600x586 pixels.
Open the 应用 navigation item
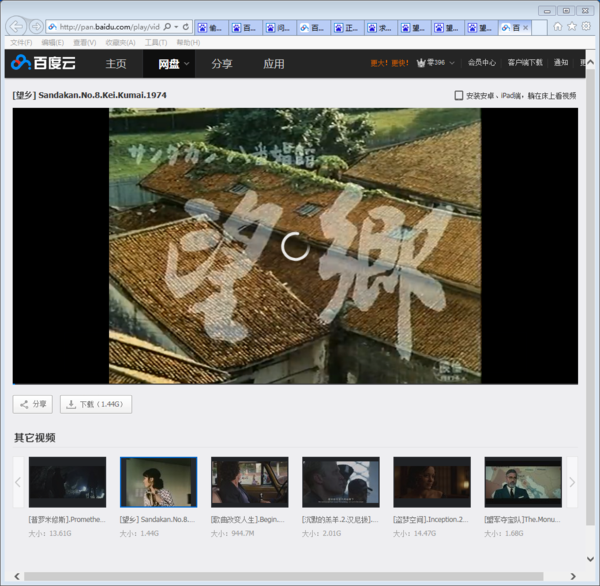274,64
